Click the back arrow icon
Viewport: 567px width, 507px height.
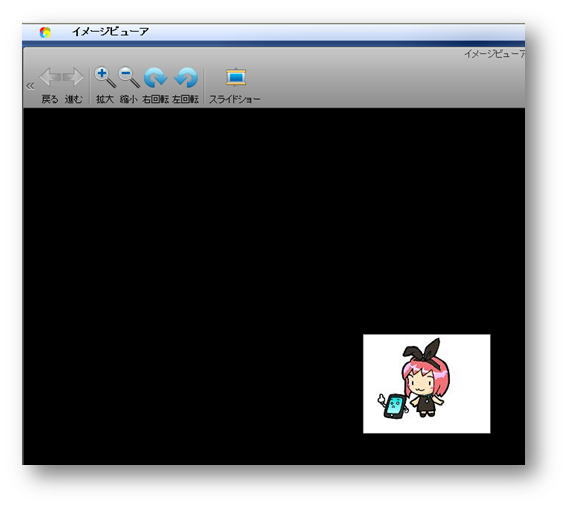tap(50, 77)
